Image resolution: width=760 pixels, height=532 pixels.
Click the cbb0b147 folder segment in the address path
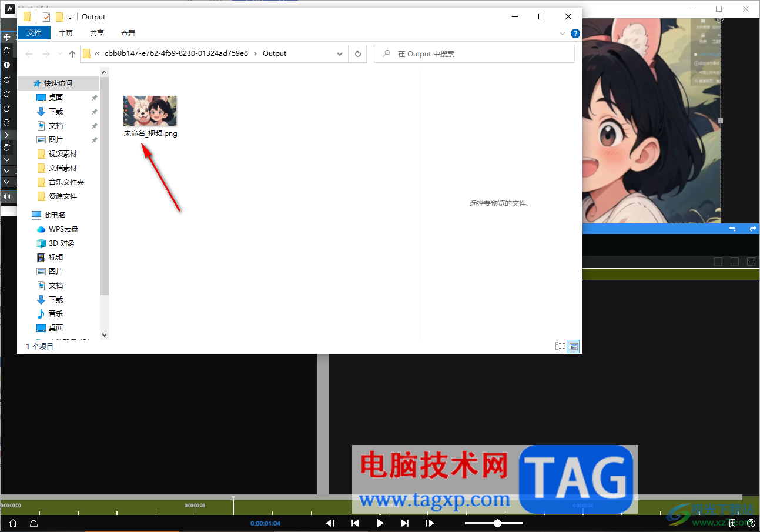[x=176, y=53]
